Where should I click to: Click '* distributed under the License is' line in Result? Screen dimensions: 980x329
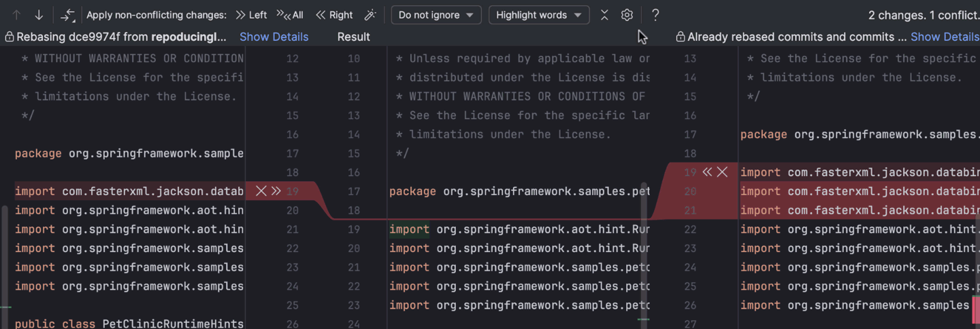coord(523,77)
